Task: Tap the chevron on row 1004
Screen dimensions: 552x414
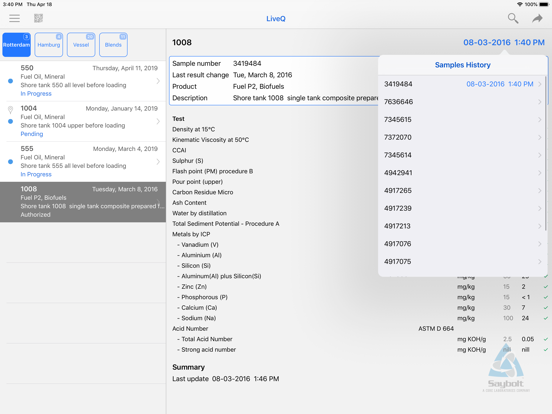Action: (x=158, y=121)
